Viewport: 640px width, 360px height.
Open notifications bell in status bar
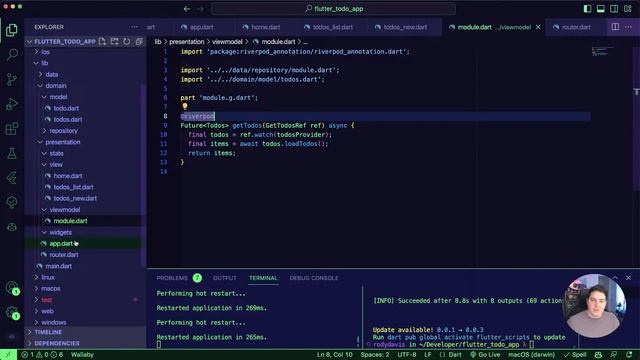[629, 355]
